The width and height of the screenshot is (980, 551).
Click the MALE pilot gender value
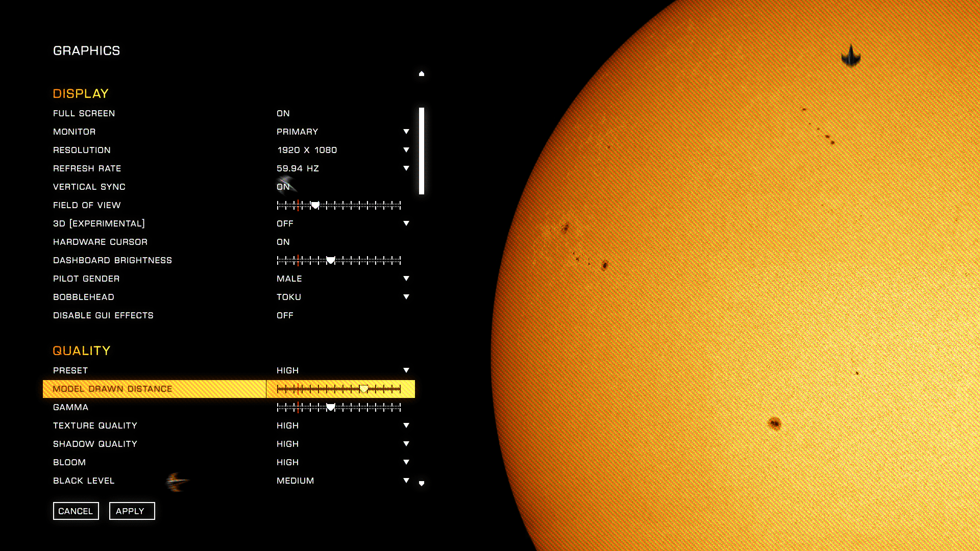(289, 279)
